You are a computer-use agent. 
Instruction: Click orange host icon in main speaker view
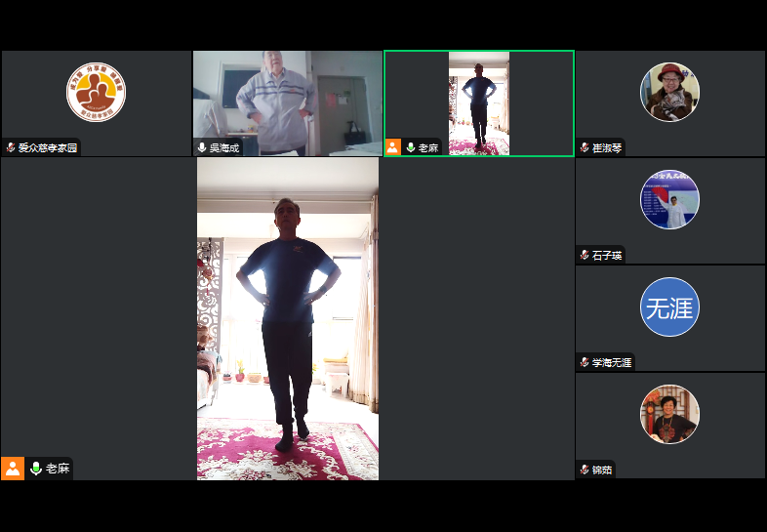tap(13, 469)
